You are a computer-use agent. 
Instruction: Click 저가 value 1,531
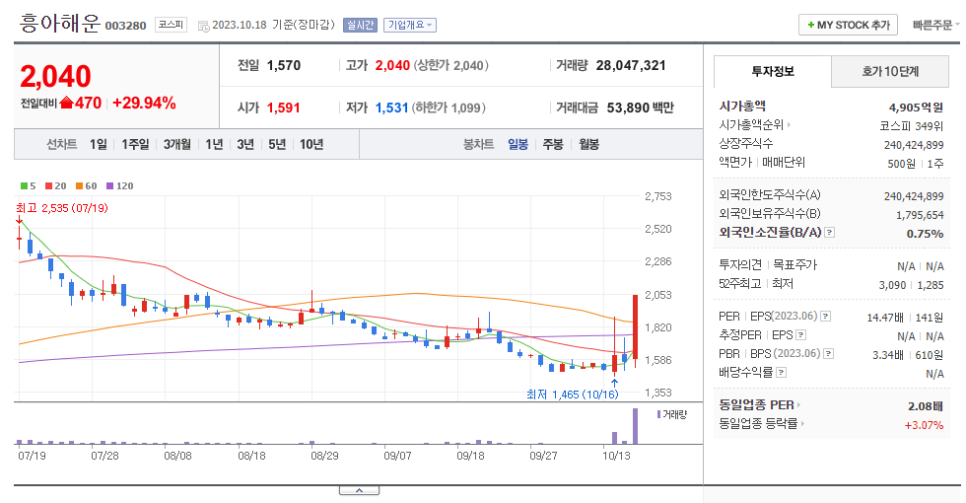point(392,108)
